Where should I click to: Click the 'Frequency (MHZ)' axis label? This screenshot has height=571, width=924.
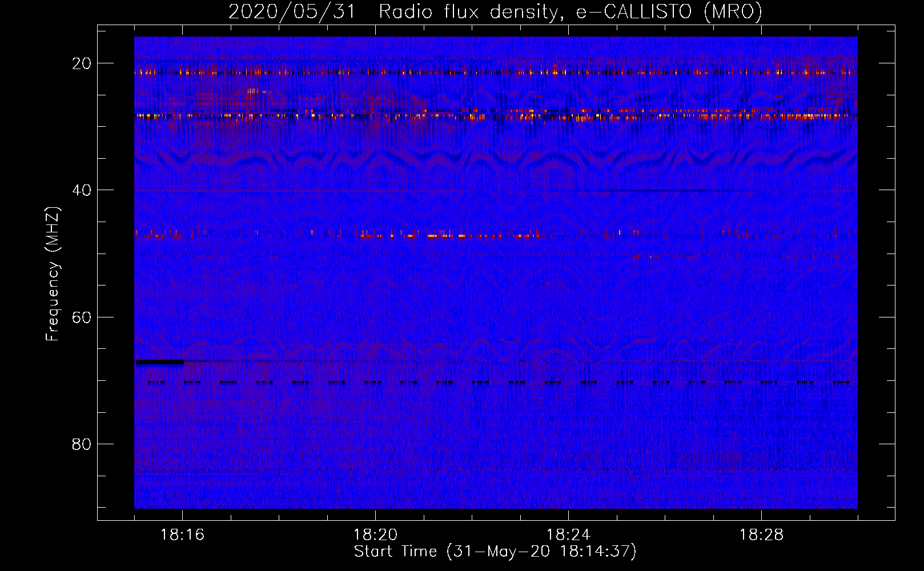coord(53,274)
